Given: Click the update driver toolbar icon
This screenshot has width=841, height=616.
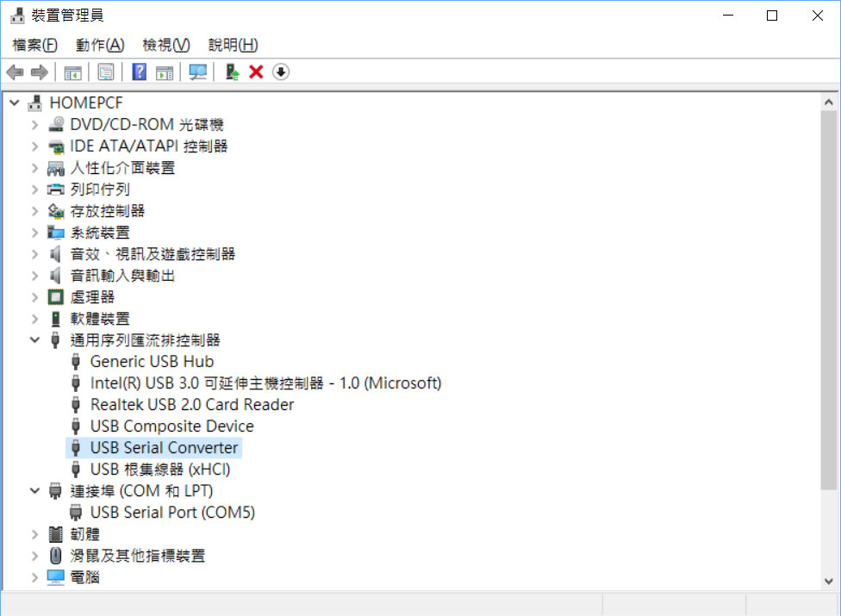Looking at the screenshot, I should coord(232,72).
